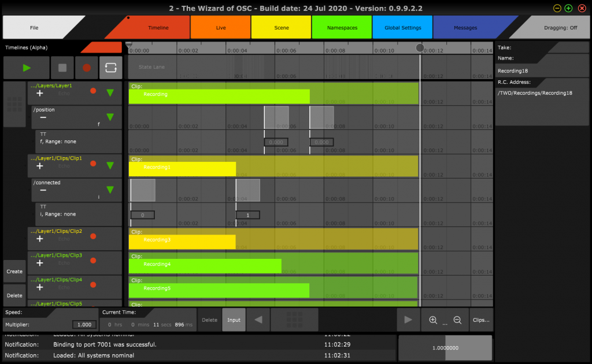Viewport: 592px width, 364px height.
Task: Toggle record dot on the Layer1/Clips/Clip2 track
Action: [93, 236]
